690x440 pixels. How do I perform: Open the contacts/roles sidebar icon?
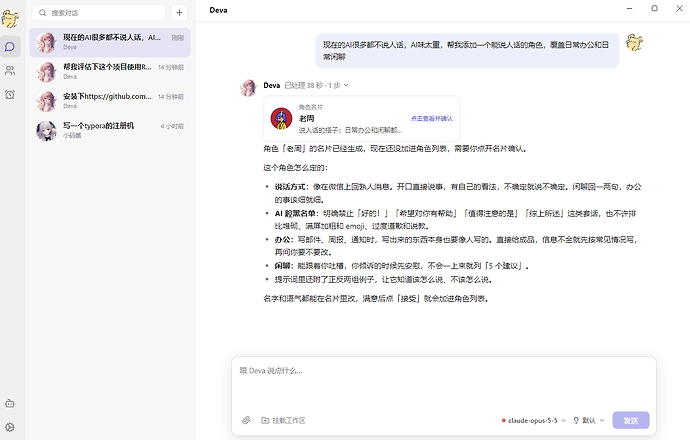click(x=10, y=70)
